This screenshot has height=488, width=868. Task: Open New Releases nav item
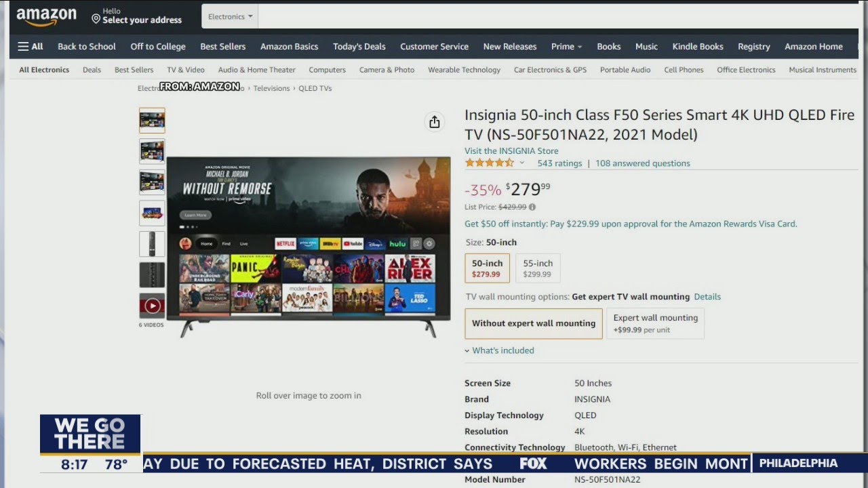point(510,47)
